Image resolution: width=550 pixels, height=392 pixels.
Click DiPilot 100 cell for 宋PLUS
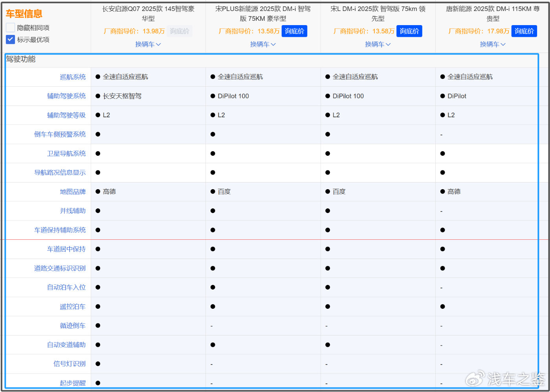coord(233,96)
